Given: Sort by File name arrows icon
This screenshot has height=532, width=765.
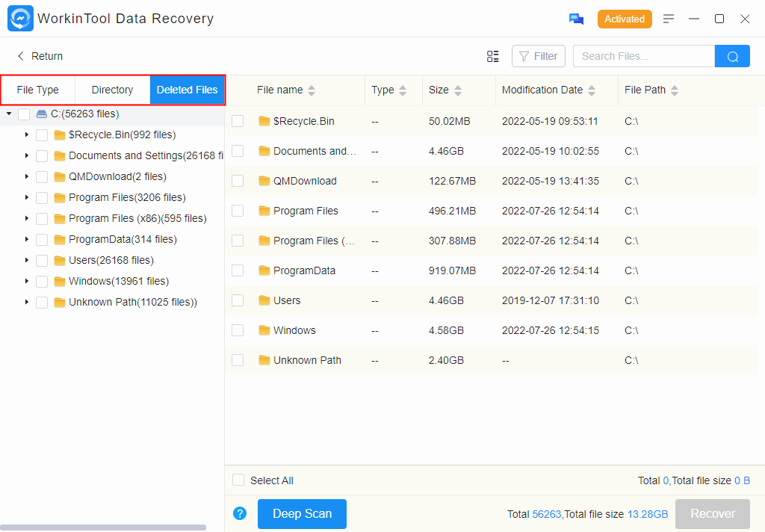Looking at the screenshot, I should pyautogui.click(x=312, y=90).
